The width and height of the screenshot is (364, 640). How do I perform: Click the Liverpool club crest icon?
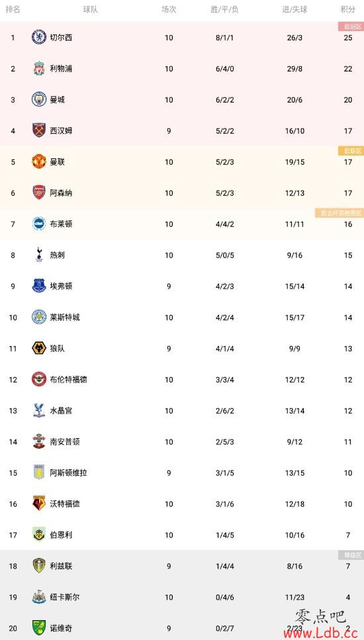tap(39, 69)
